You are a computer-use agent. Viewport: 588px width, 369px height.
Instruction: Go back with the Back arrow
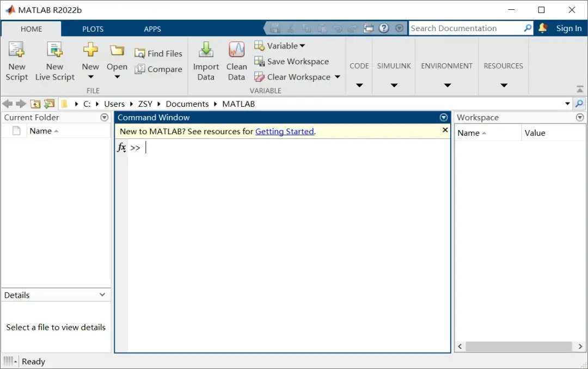pos(8,104)
